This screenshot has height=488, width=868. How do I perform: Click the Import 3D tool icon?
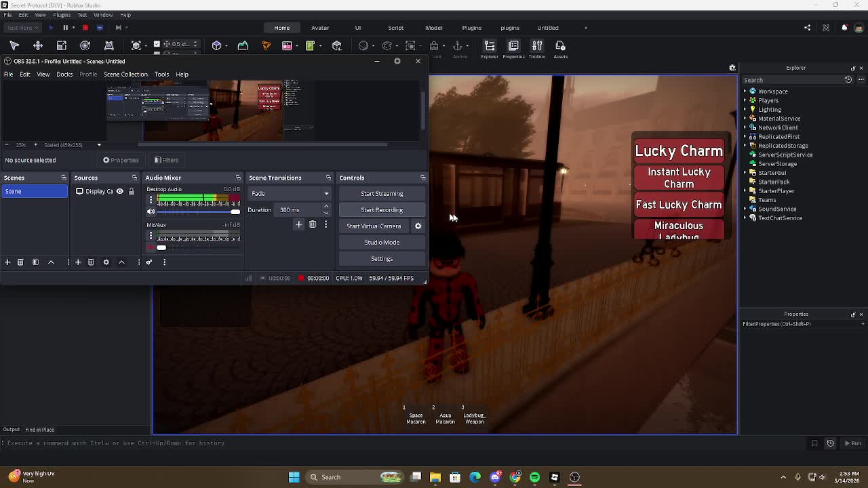[x=337, y=45]
